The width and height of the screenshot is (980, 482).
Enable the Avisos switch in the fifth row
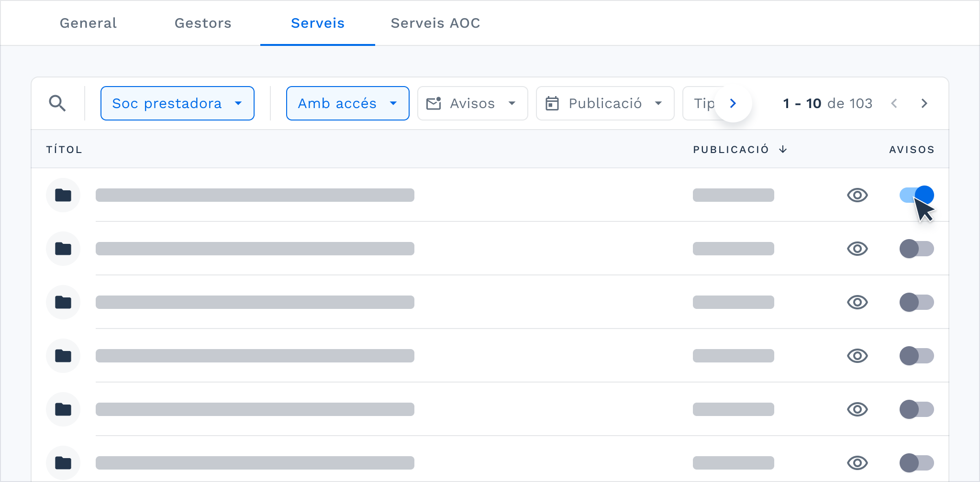click(917, 409)
